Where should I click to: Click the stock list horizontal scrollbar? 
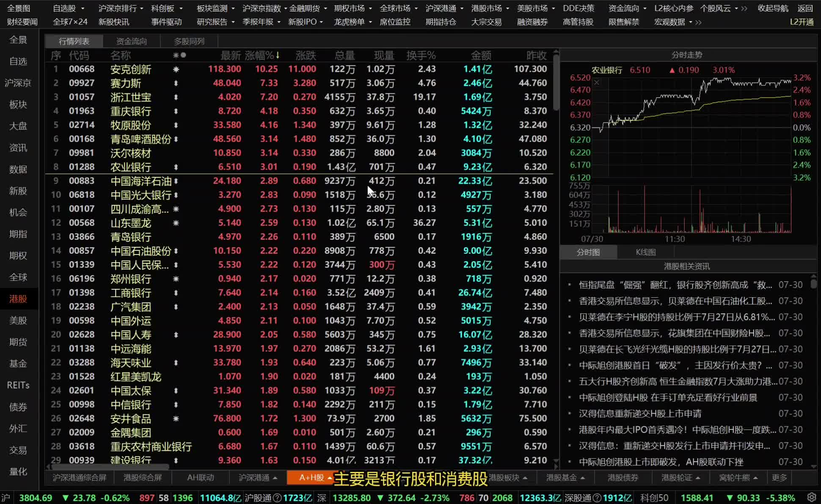tap(110, 467)
